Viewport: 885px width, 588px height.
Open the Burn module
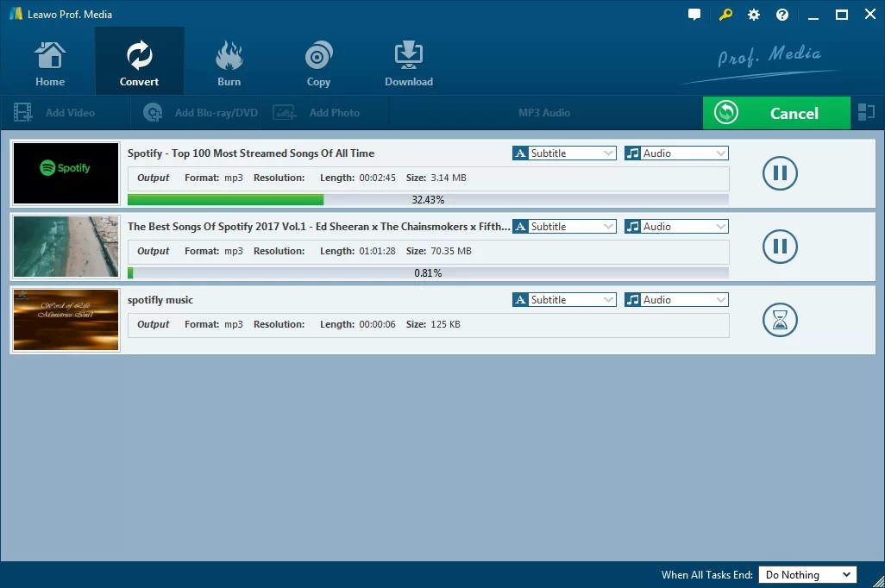(229, 64)
